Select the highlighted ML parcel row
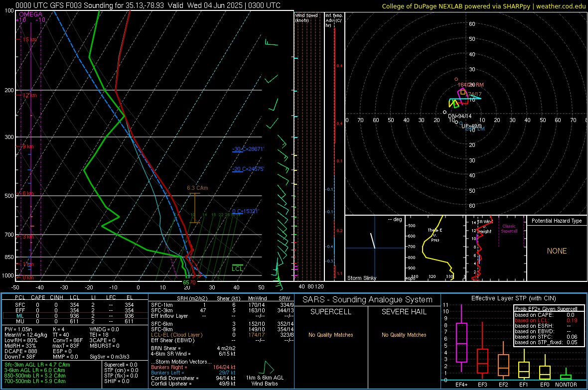This screenshot has width=588, height=390. tap(75, 316)
